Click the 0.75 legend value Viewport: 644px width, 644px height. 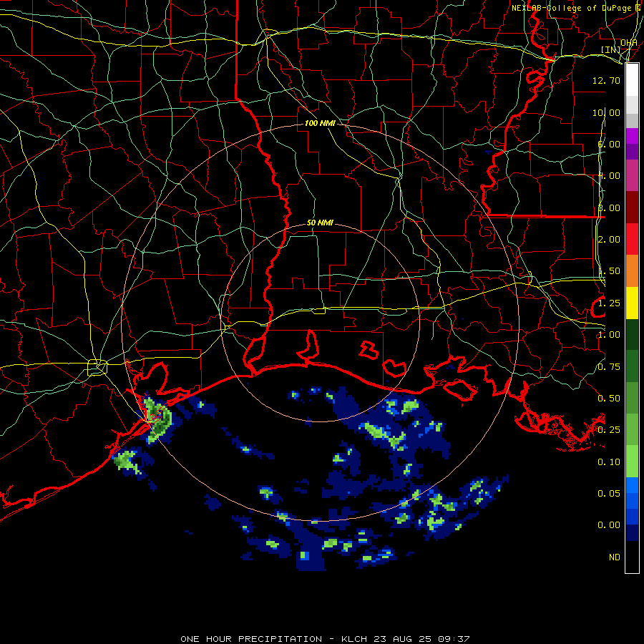[x=609, y=367]
